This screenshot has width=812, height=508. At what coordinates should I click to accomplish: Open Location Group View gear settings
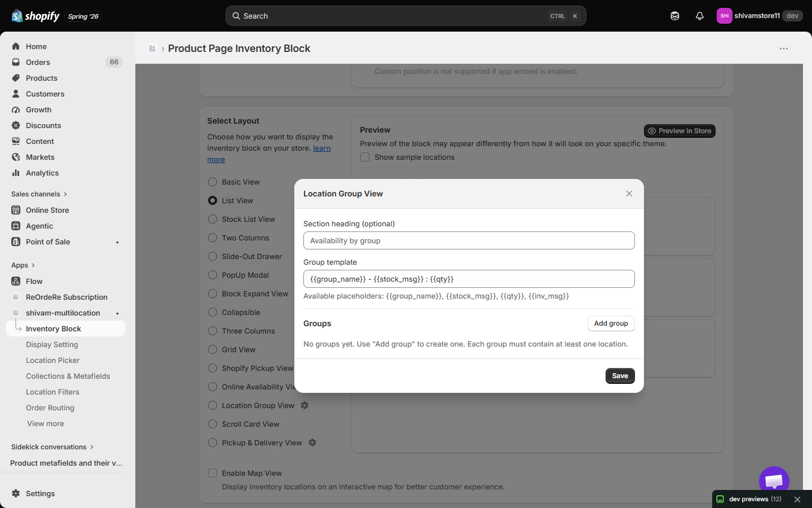(x=304, y=405)
